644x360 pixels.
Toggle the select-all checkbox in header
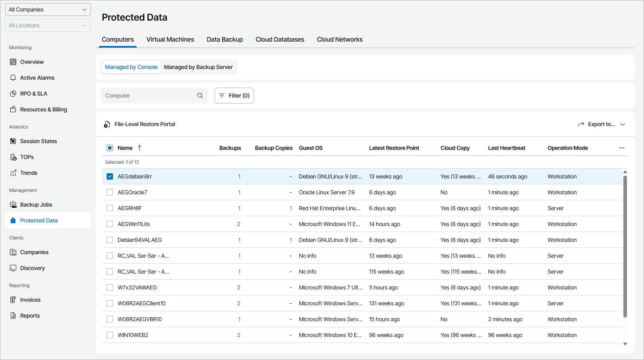[x=110, y=148]
